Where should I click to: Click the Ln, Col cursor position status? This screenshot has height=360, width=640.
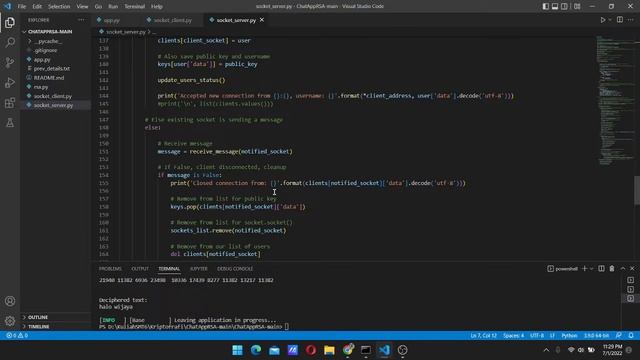[x=483, y=336]
